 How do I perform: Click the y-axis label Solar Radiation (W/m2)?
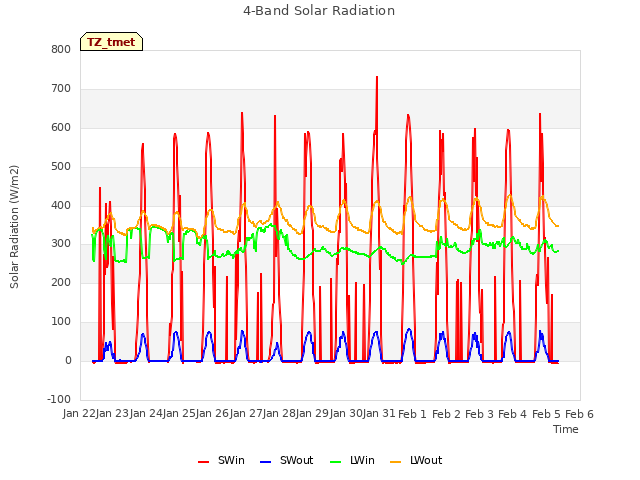[x=14, y=227]
